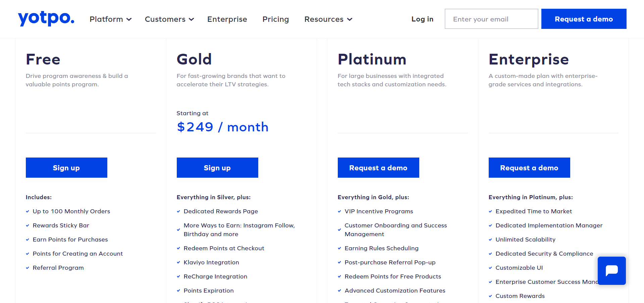This screenshot has height=303, width=644.
Task: Request a demo for the Enterprise plan
Action: click(529, 168)
